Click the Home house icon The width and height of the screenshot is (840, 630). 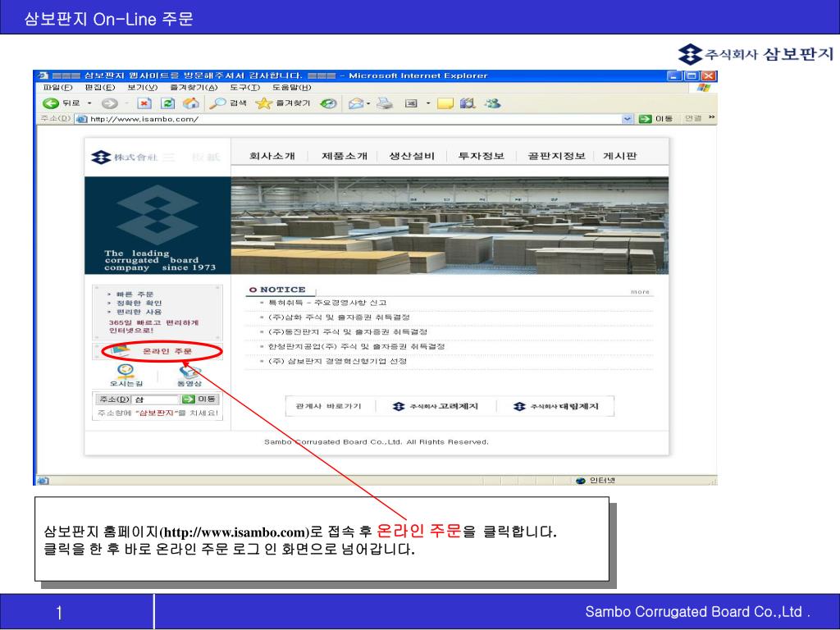(x=190, y=103)
